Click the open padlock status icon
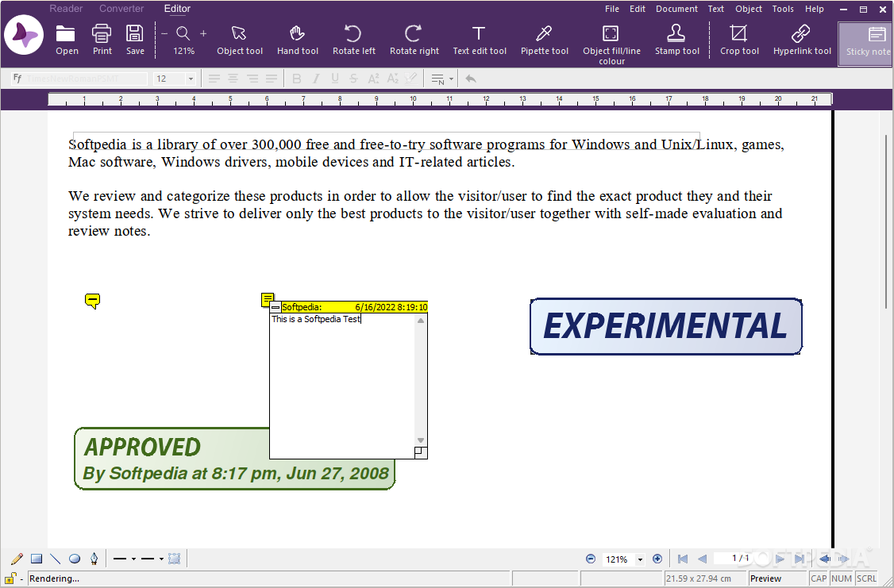Image resolution: width=894 pixels, height=588 pixels. pos(10,578)
